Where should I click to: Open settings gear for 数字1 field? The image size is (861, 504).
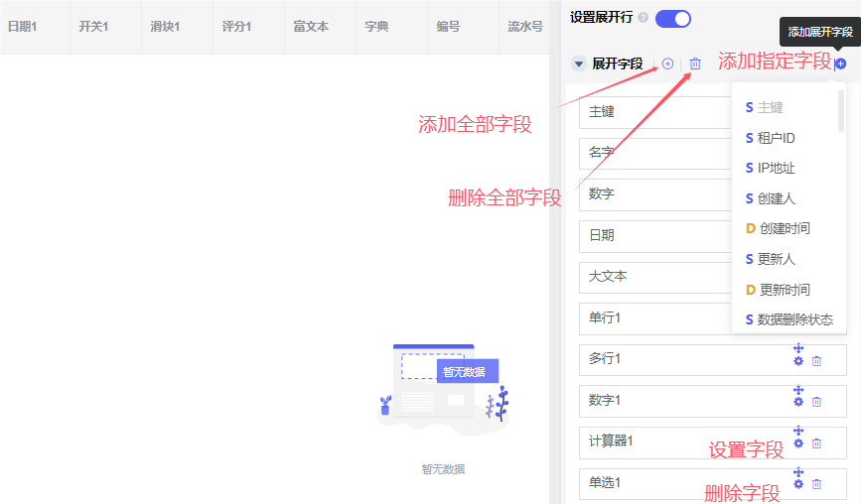pyautogui.click(x=798, y=402)
